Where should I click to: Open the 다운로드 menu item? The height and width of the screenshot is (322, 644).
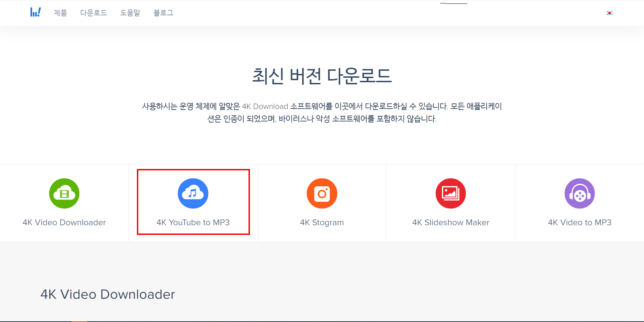click(94, 13)
